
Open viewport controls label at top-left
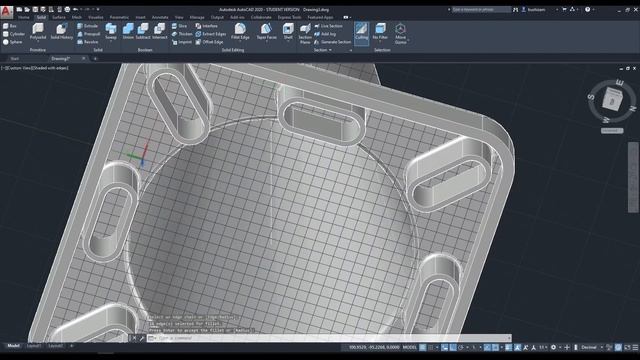(x=35, y=68)
